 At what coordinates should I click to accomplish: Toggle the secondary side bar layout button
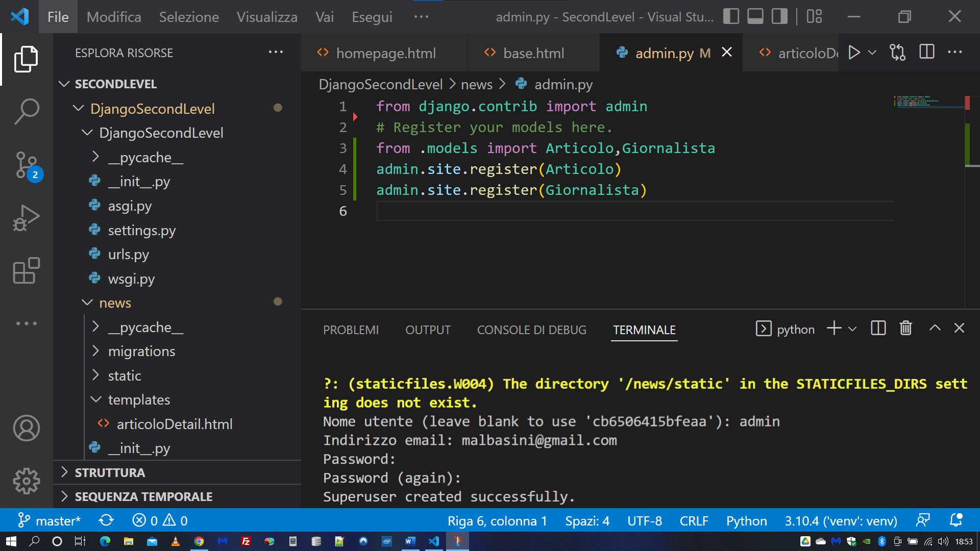pyautogui.click(x=779, y=16)
